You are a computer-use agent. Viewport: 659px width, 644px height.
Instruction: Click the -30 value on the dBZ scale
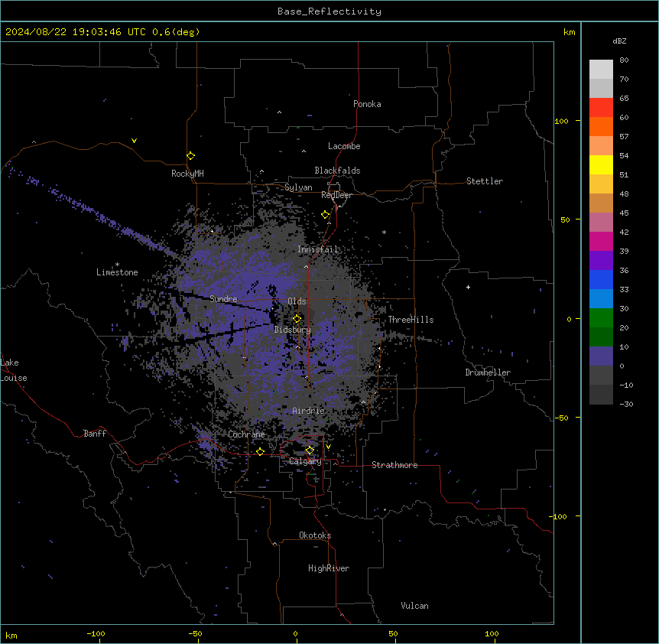click(x=627, y=404)
